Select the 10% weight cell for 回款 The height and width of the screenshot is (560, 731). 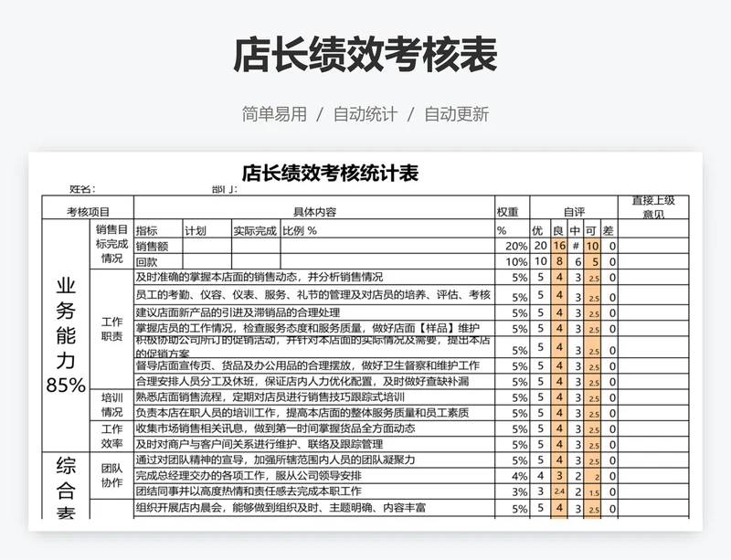512,261
